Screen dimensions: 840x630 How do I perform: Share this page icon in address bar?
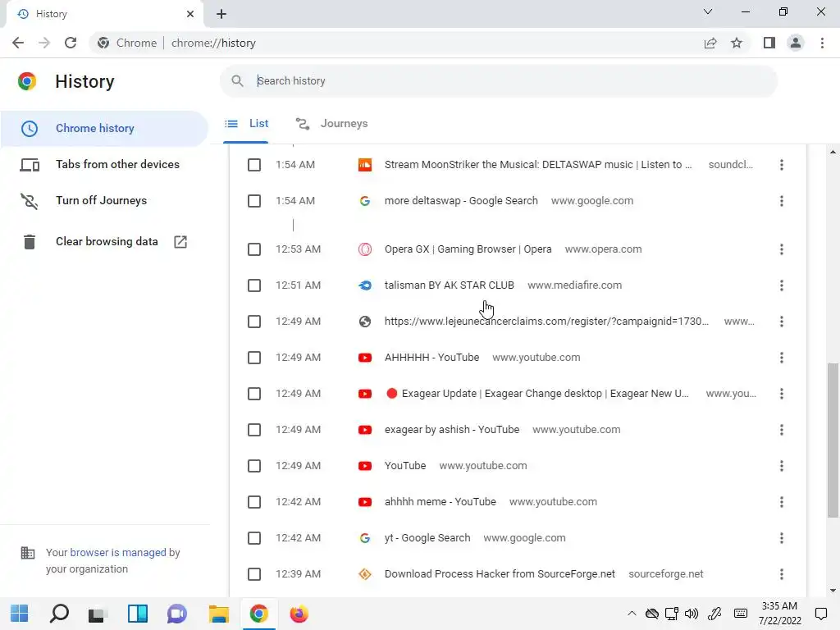pos(710,43)
